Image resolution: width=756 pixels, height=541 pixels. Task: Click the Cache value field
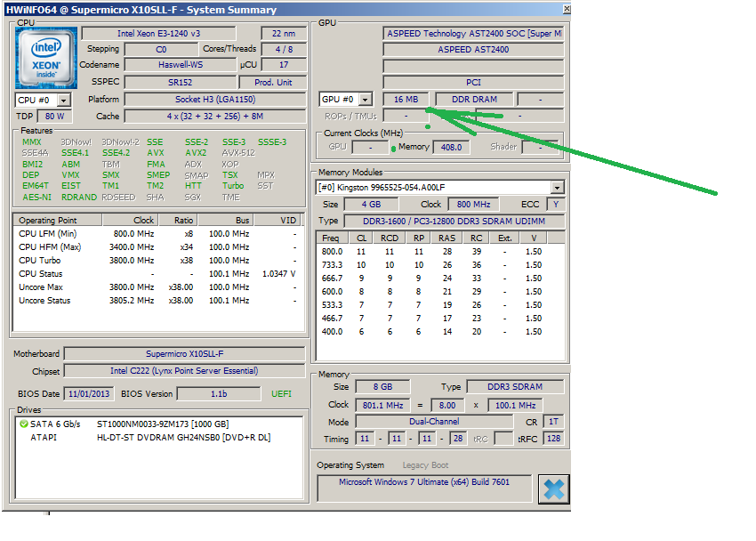pyautogui.click(x=215, y=117)
